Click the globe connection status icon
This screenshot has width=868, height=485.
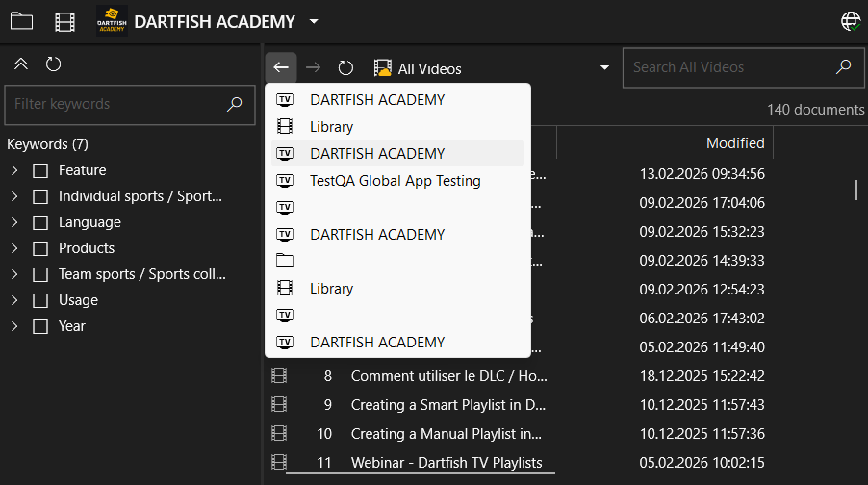point(851,21)
